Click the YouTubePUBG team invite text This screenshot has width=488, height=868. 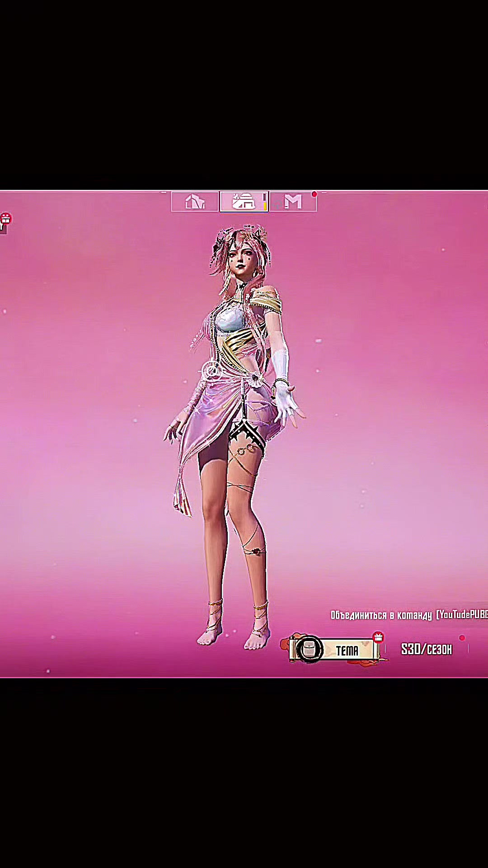pyautogui.click(x=462, y=614)
